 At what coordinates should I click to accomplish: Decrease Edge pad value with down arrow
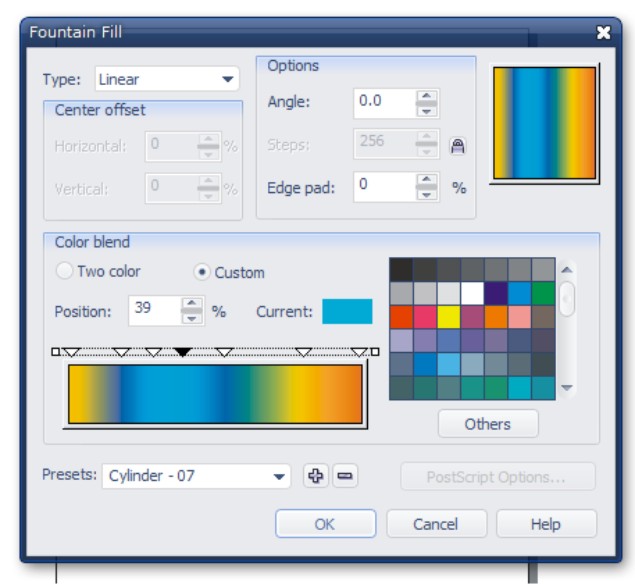pyautogui.click(x=426, y=195)
